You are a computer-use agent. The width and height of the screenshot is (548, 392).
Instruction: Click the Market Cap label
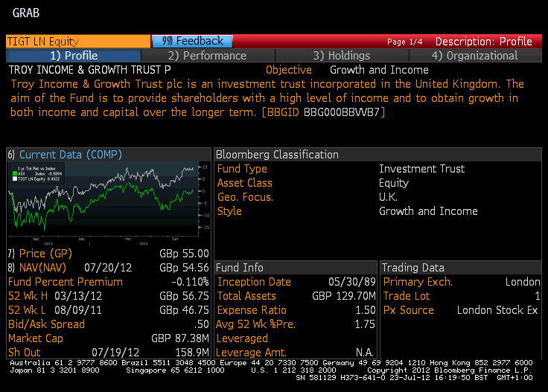coord(35,338)
